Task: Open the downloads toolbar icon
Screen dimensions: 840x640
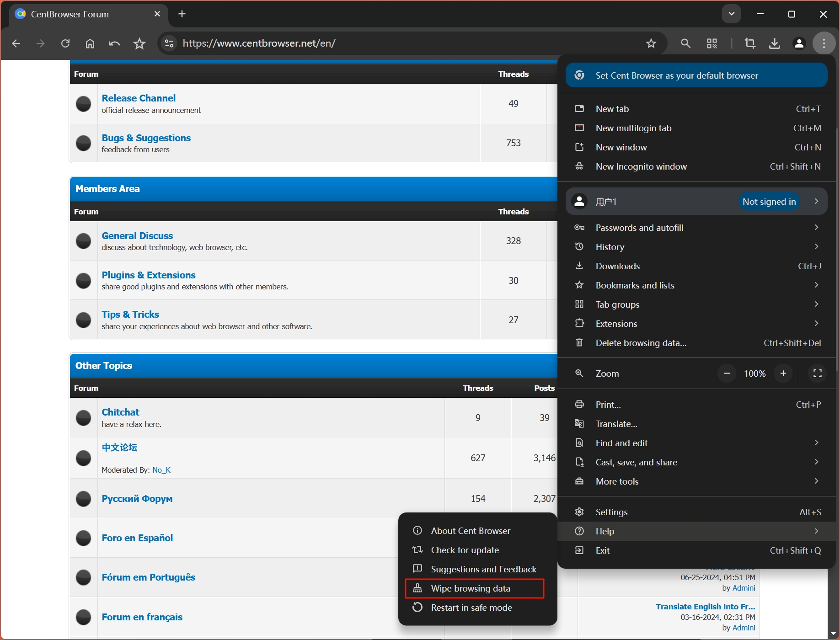Action: coord(774,43)
